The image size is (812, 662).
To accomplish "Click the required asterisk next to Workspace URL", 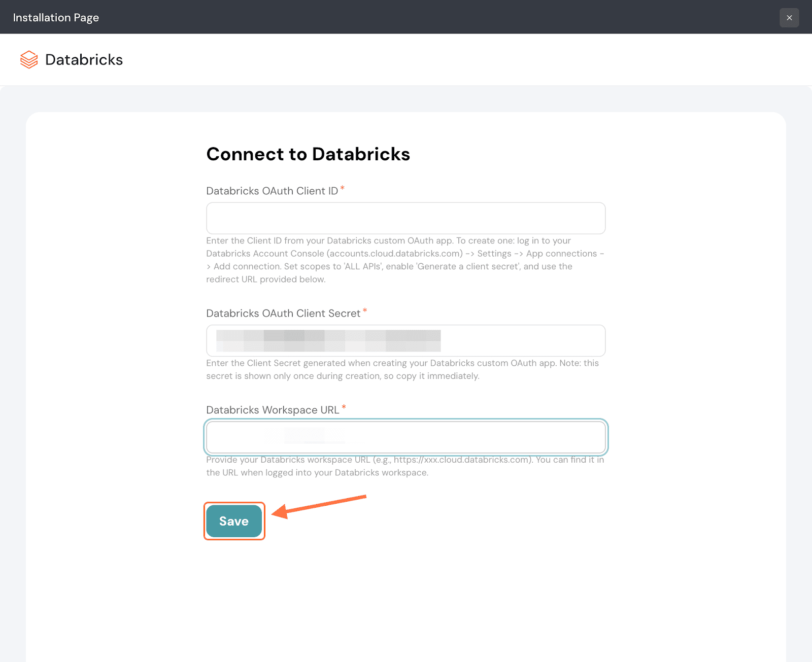I will [x=344, y=407].
